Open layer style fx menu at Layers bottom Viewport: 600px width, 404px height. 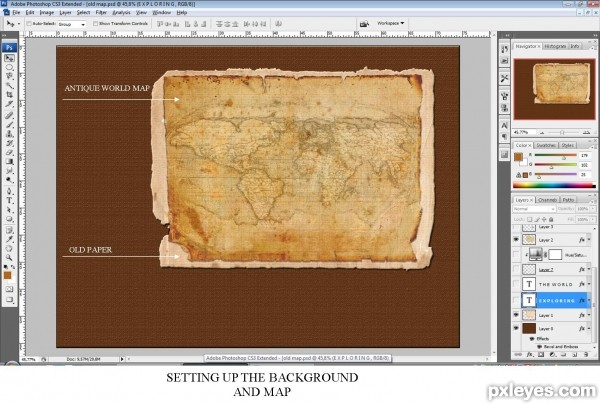tap(530, 355)
